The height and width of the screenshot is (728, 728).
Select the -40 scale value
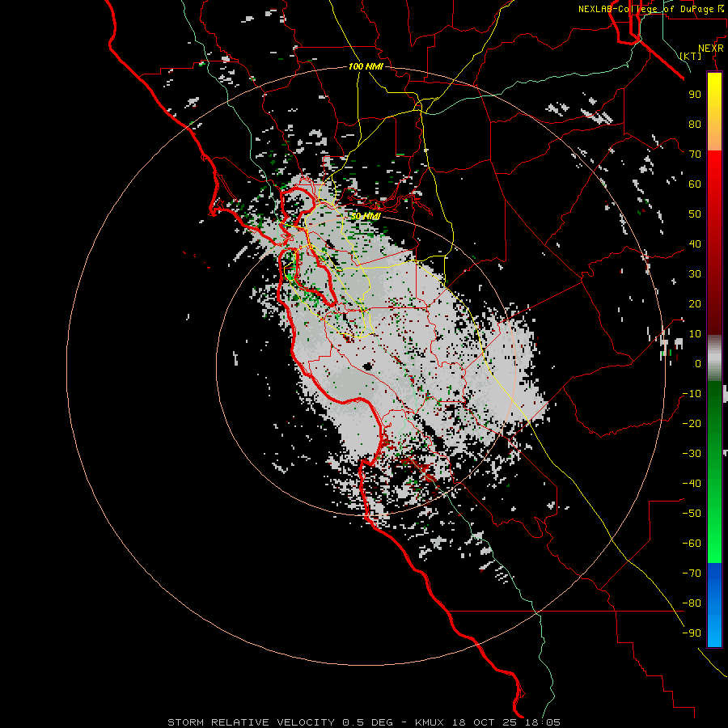click(x=692, y=484)
